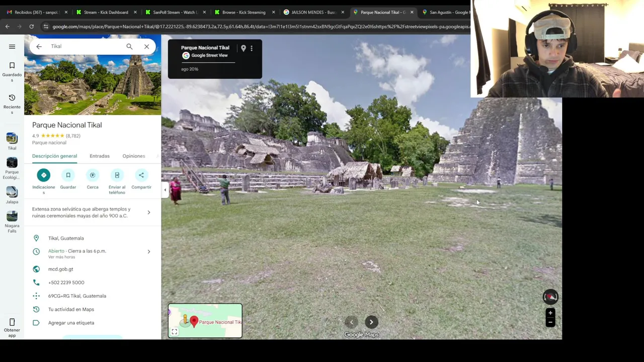Click Ver más horas text

tap(61, 257)
